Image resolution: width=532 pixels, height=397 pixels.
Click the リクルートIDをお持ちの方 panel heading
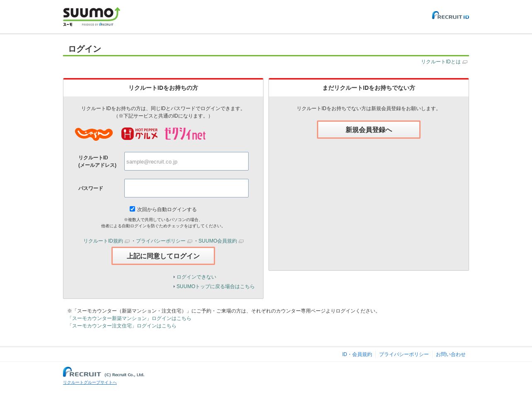click(x=163, y=88)
